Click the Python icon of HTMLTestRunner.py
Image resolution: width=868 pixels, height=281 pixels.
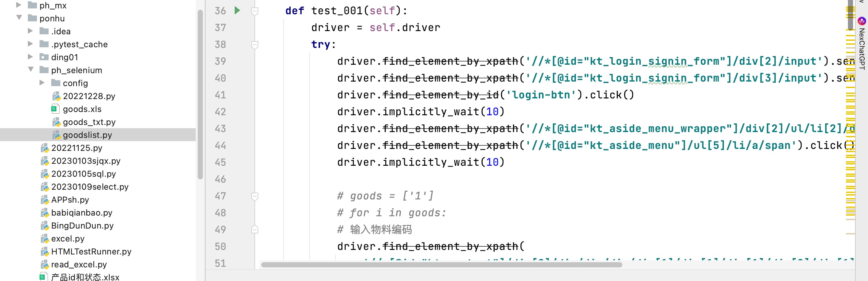[x=44, y=252]
